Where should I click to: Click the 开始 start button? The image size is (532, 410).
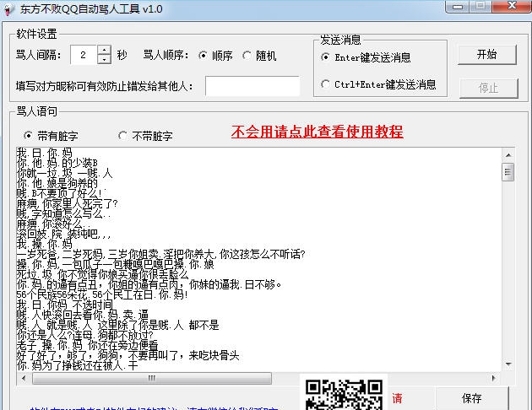tap(487, 55)
